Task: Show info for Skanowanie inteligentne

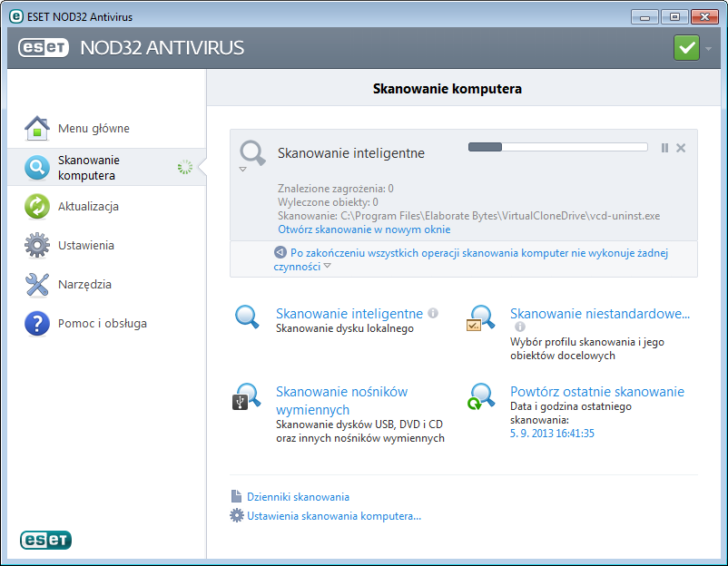Action: click(433, 313)
